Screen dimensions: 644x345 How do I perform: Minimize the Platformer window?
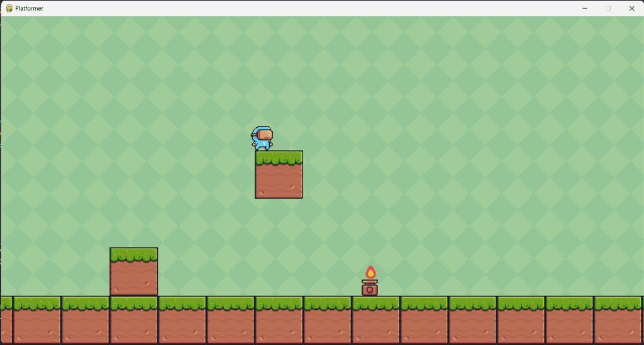point(584,8)
